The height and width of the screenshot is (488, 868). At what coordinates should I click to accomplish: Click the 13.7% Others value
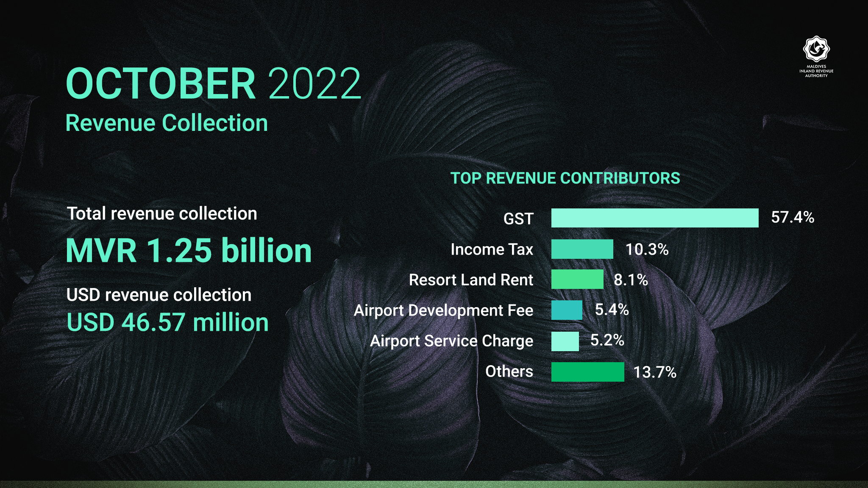coord(655,372)
